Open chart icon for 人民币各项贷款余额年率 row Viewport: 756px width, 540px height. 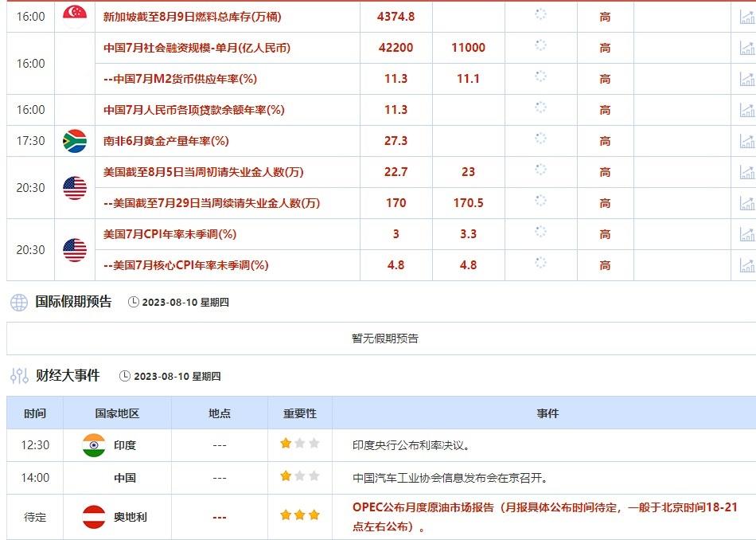click(x=748, y=110)
